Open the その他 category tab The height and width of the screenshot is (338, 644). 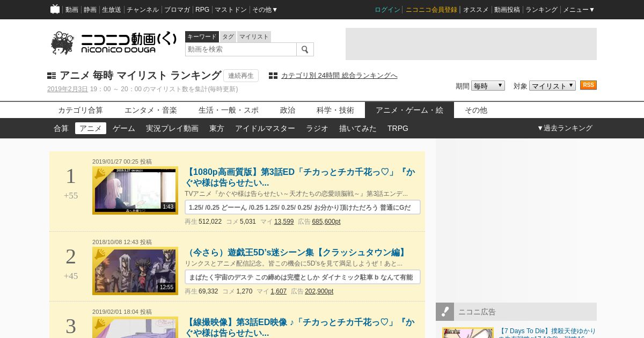(476, 110)
